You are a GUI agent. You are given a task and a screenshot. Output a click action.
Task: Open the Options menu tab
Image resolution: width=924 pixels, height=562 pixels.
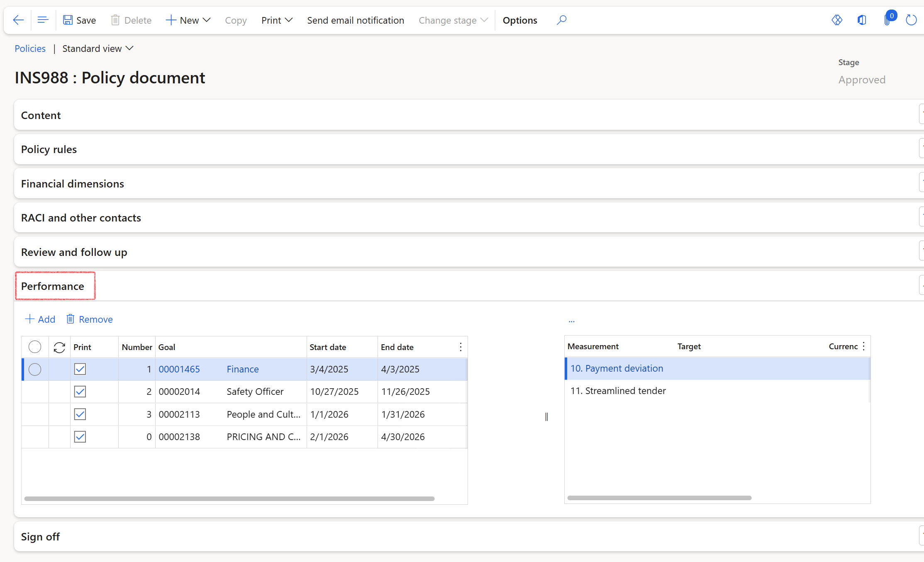[519, 20]
